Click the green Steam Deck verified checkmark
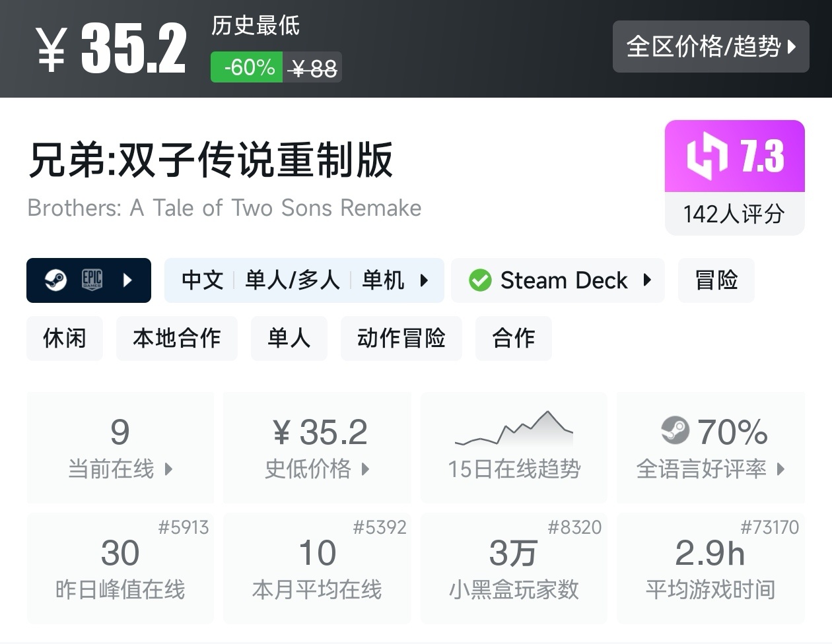 click(480, 280)
